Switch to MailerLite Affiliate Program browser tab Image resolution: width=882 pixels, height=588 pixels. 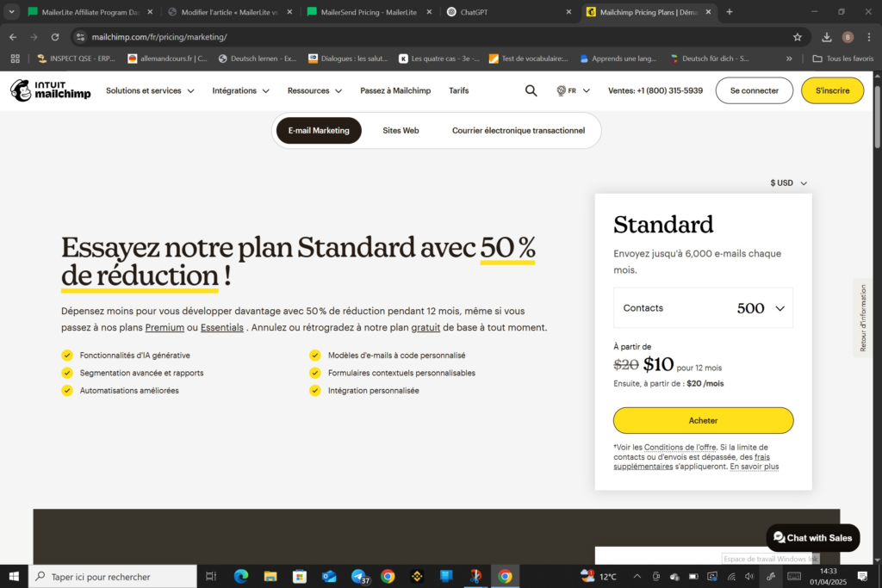tap(90, 12)
